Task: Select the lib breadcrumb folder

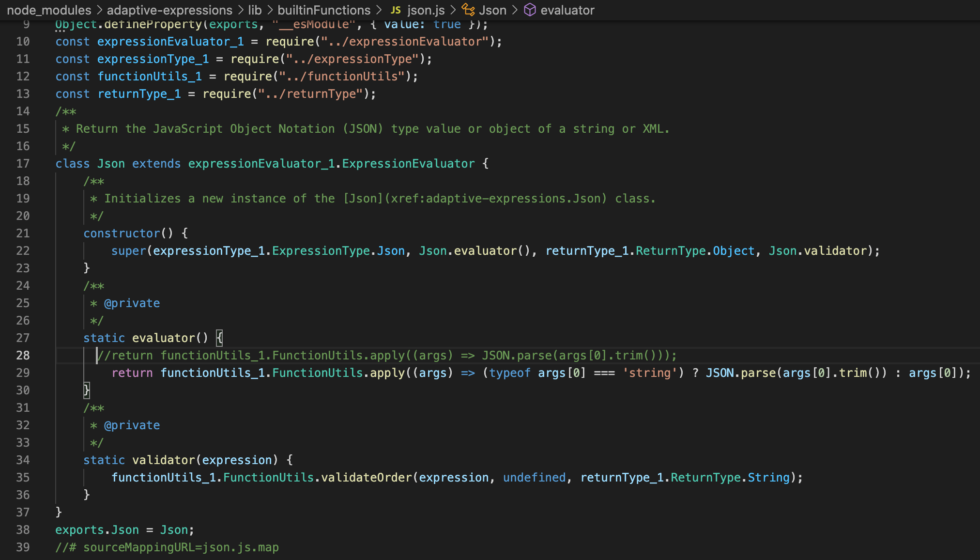Action: tap(255, 10)
